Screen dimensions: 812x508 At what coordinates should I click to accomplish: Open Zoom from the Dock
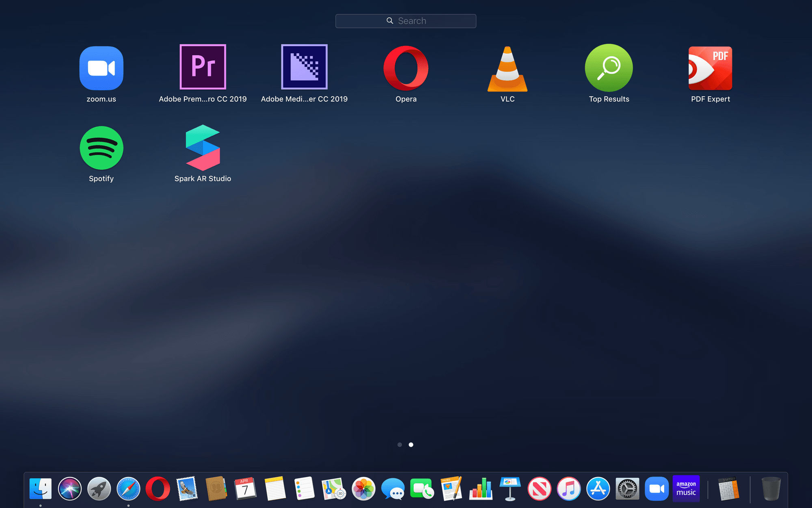coord(657,488)
